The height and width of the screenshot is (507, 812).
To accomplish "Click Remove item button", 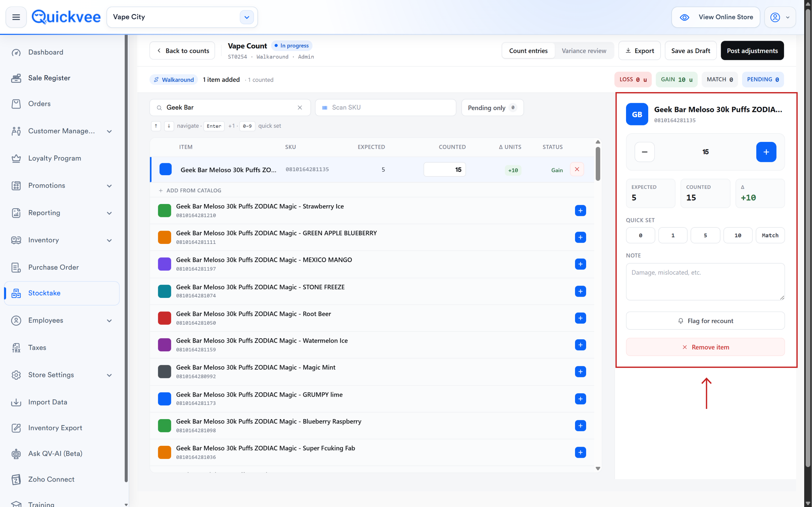I will click(x=706, y=347).
